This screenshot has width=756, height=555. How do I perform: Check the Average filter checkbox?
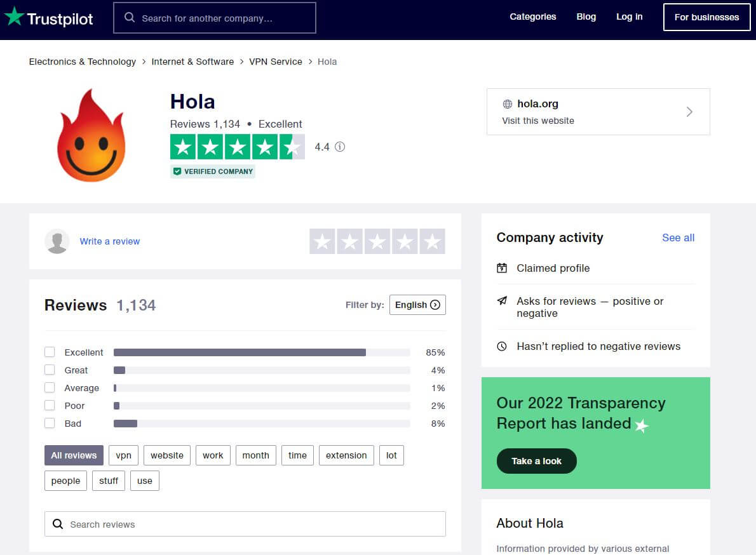click(50, 388)
